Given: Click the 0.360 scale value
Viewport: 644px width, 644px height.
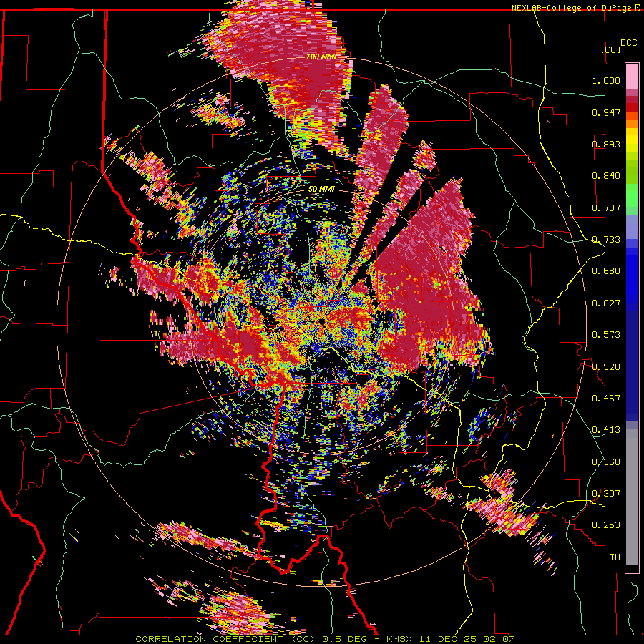Looking at the screenshot, I should 606,462.
